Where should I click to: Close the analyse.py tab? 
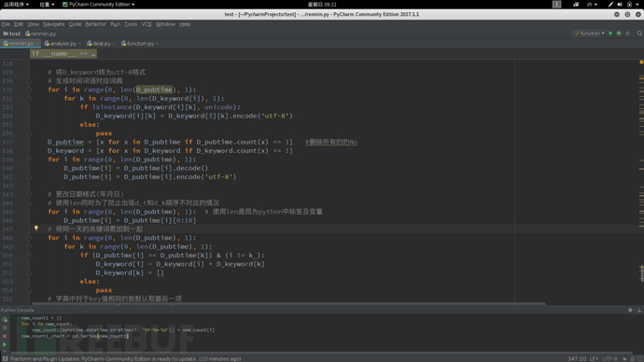coord(79,44)
